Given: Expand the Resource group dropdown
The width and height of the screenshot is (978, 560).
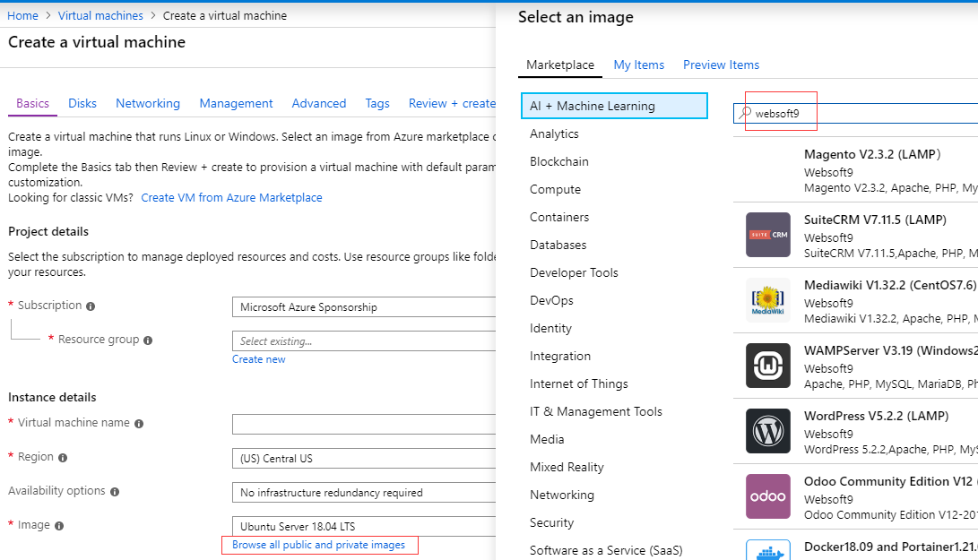Looking at the screenshot, I should point(363,341).
